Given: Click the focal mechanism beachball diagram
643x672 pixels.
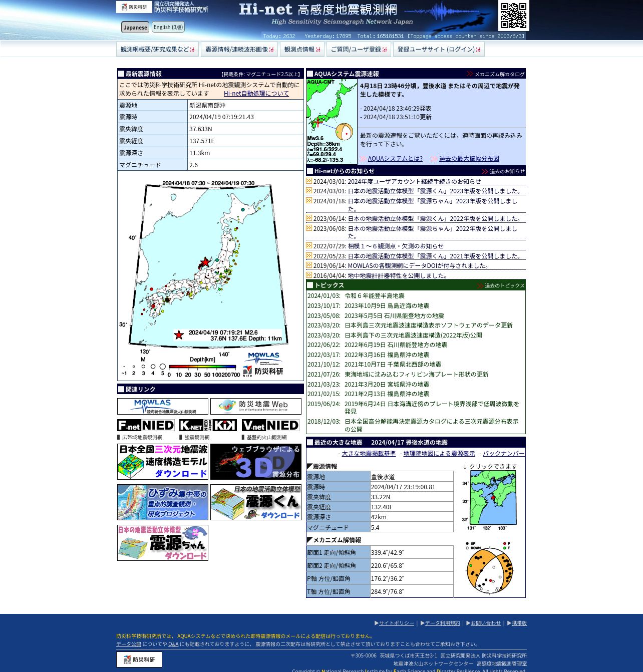Looking at the screenshot, I should (489, 568).
